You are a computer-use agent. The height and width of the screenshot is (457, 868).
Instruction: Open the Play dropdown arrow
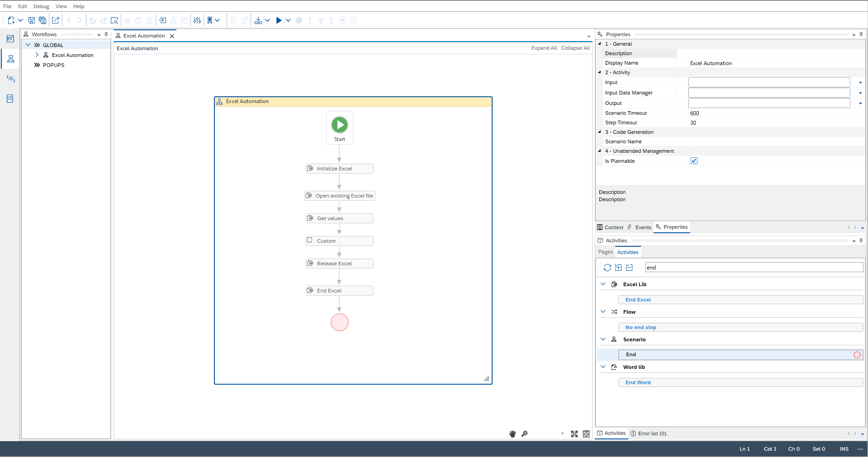288,20
